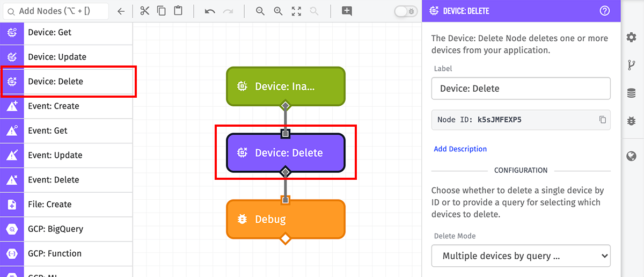The image size is (644, 277).
Task: Open the versions branch icon tab
Action: point(632,65)
